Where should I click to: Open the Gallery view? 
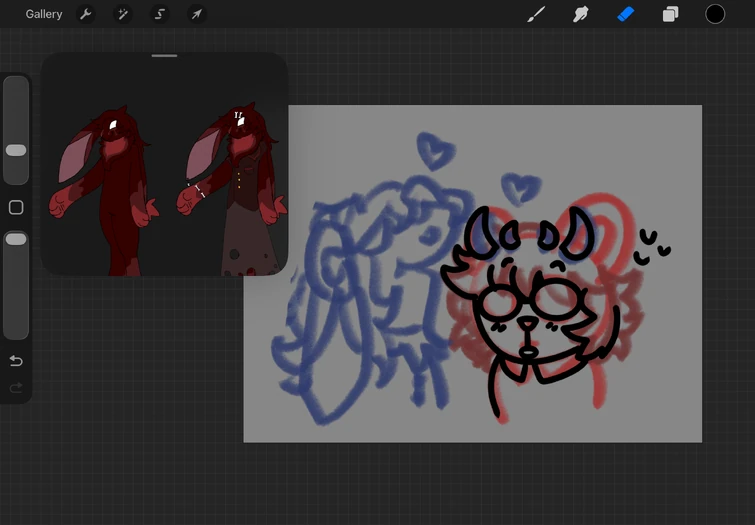pyautogui.click(x=44, y=14)
